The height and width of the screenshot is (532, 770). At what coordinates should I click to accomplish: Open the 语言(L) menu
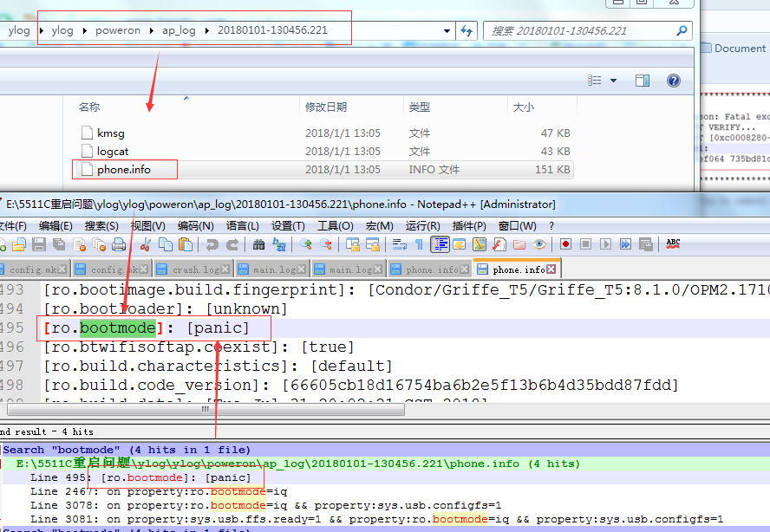(x=243, y=226)
